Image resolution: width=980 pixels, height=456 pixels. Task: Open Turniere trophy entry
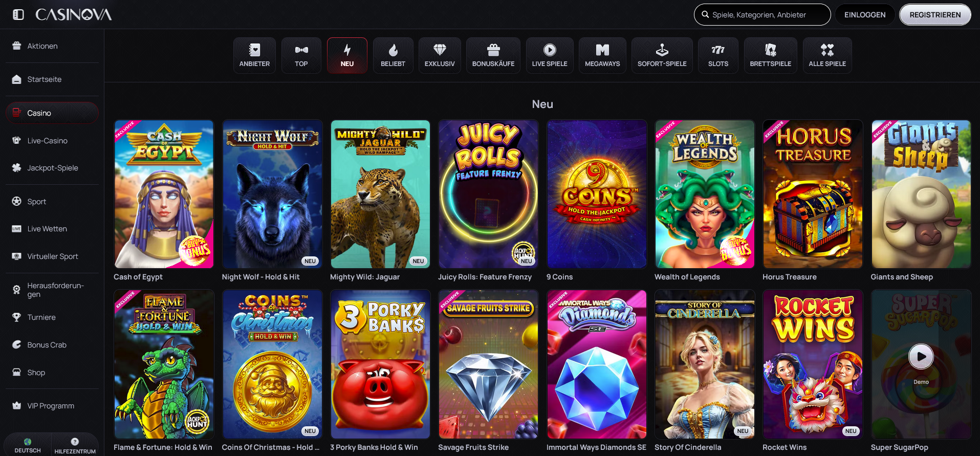click(x=52, y=317)
